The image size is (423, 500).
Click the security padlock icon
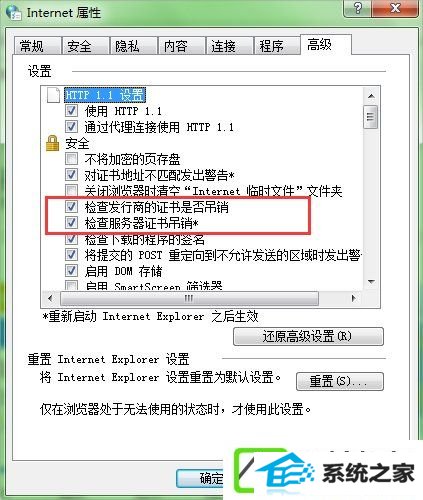[52, 143]
